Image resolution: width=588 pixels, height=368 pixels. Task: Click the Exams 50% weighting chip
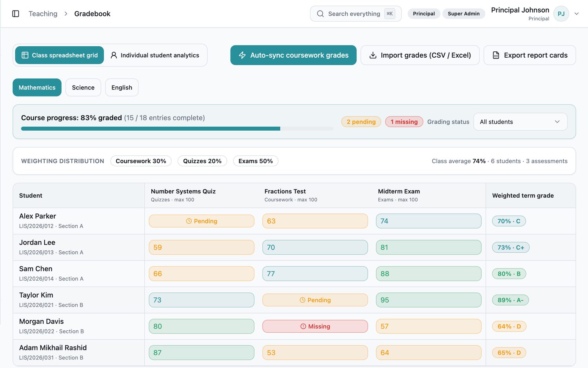click(256, 161)
